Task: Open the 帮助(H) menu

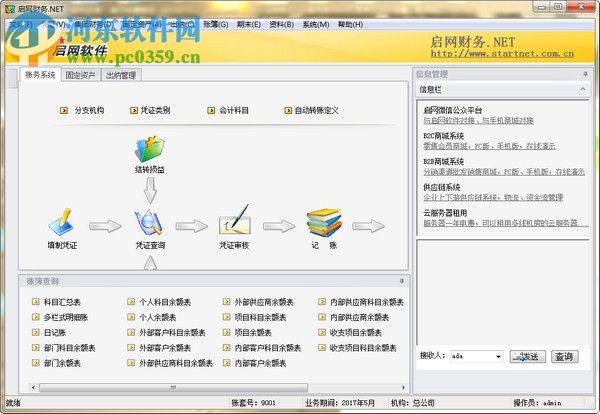Action: click(x=351, y=24)
